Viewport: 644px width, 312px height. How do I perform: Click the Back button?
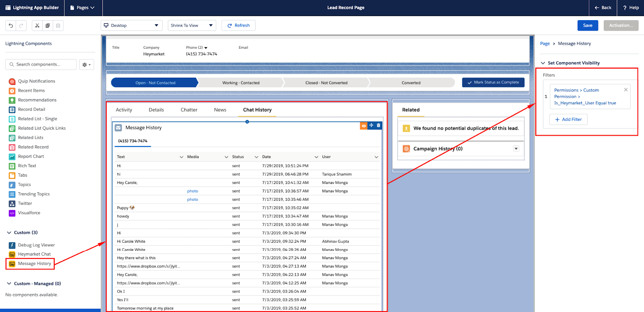coord(603,8)
